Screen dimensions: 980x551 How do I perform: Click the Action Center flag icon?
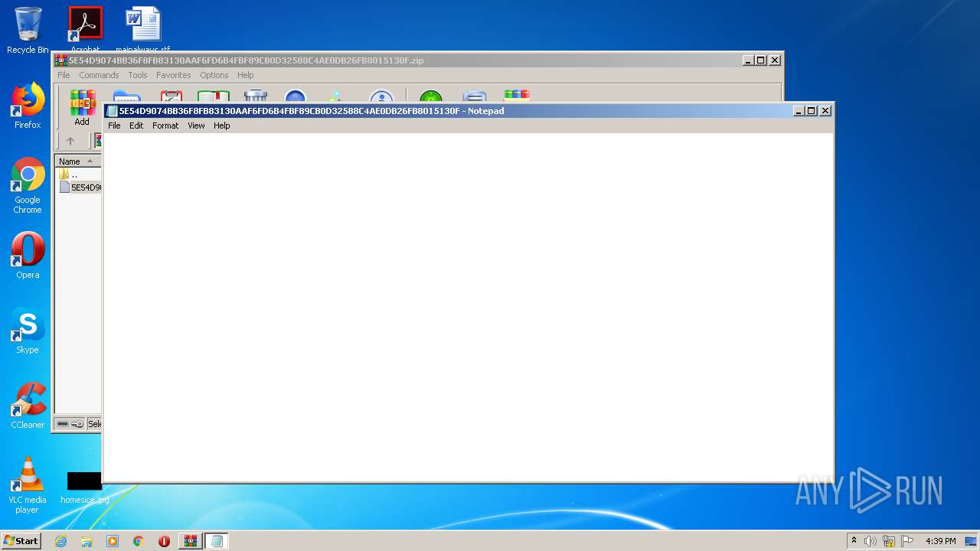pyautogui.click(x=907, y=541)
